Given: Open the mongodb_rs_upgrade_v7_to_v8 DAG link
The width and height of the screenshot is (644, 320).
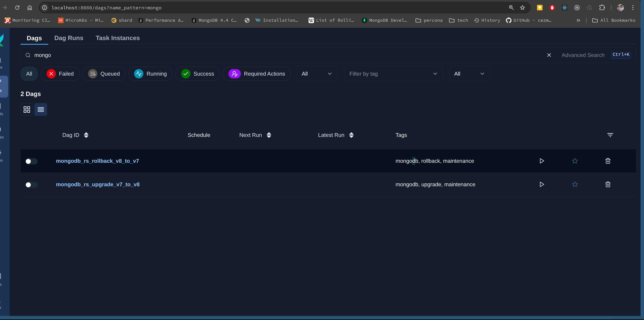Looking at the screenshot, I should click(98, 184).
